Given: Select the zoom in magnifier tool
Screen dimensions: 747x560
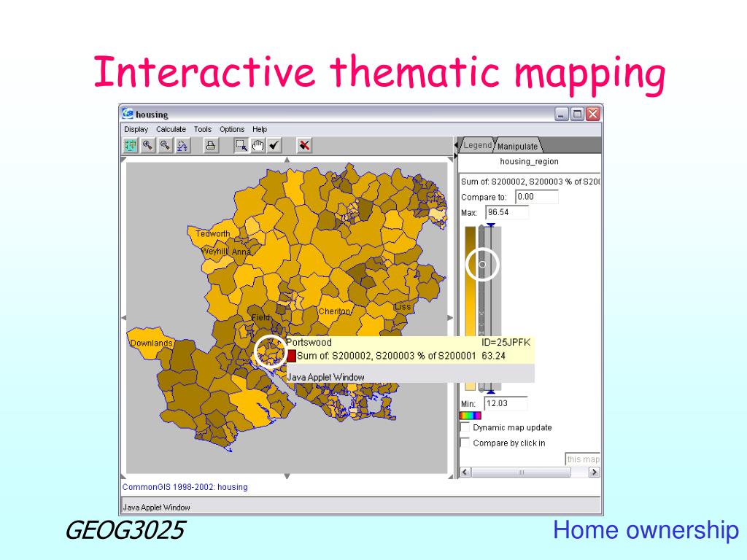Looking at the screenshot, I should [x=147, y=145].
